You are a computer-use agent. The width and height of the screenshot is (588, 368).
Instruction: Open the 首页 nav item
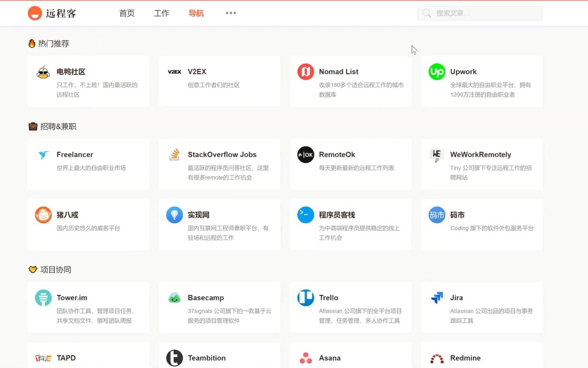coord(127,13)
